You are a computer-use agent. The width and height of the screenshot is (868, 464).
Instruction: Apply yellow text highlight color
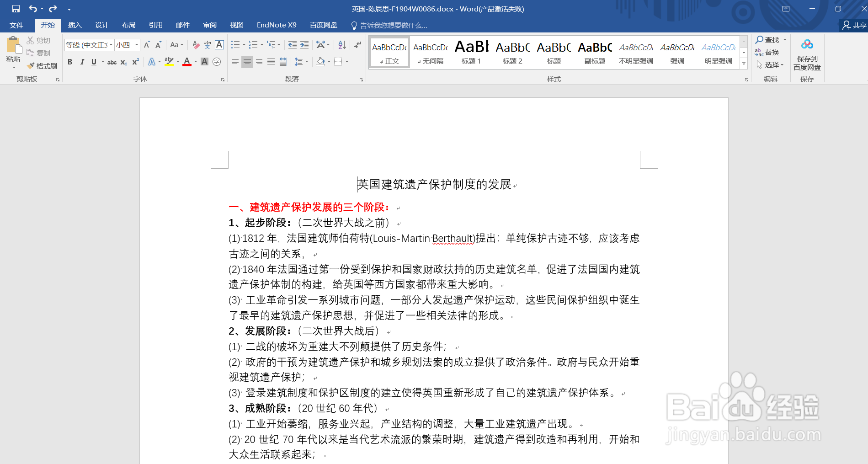click(x=169, y=62)
